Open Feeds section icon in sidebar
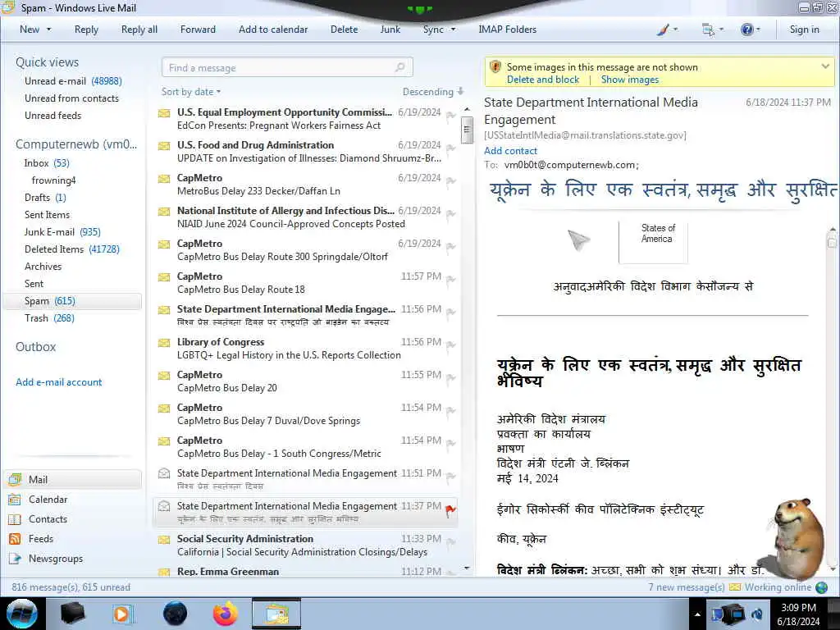 [15, 539]
